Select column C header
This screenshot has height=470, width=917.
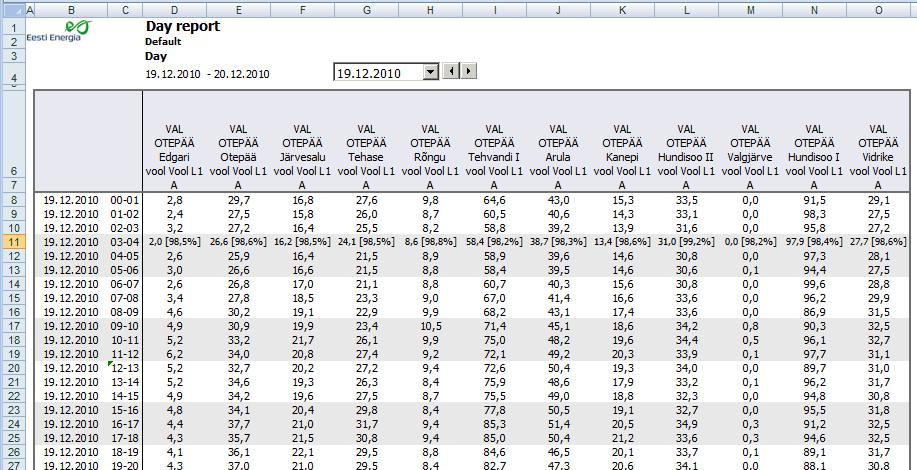125,11
